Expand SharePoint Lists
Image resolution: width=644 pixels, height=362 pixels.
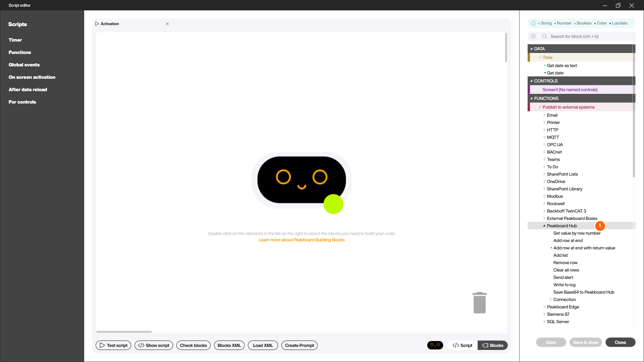544,174
